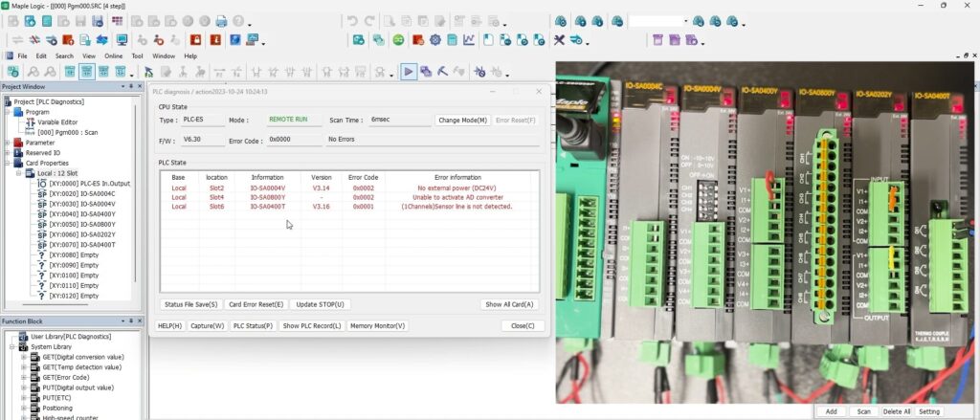Click Close(C) in PLC diagnosis dialog
Screen dimensions: 980x420
click(x=523, y=325)
